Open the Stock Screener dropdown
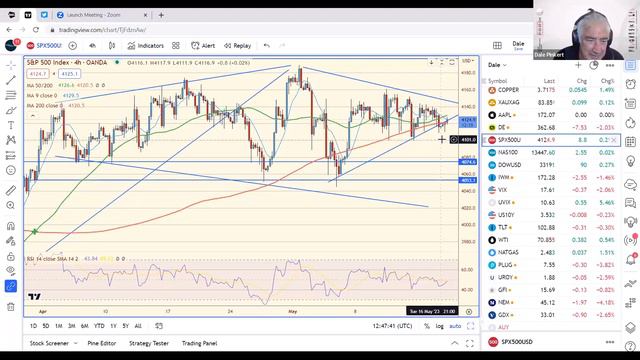This screenshot has height=360, width=640. (x=53, y=343)
